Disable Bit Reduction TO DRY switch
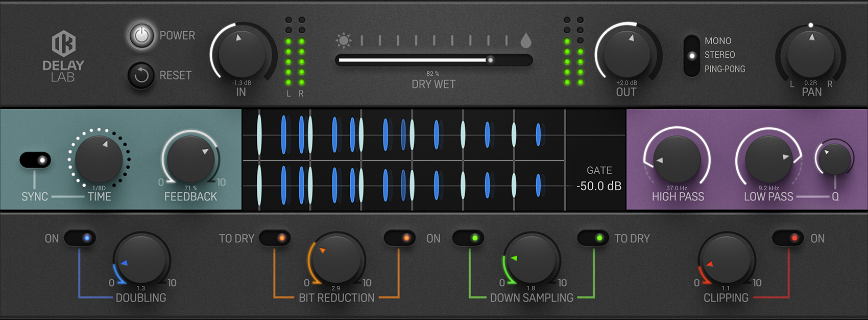 [x=275, y=238]
